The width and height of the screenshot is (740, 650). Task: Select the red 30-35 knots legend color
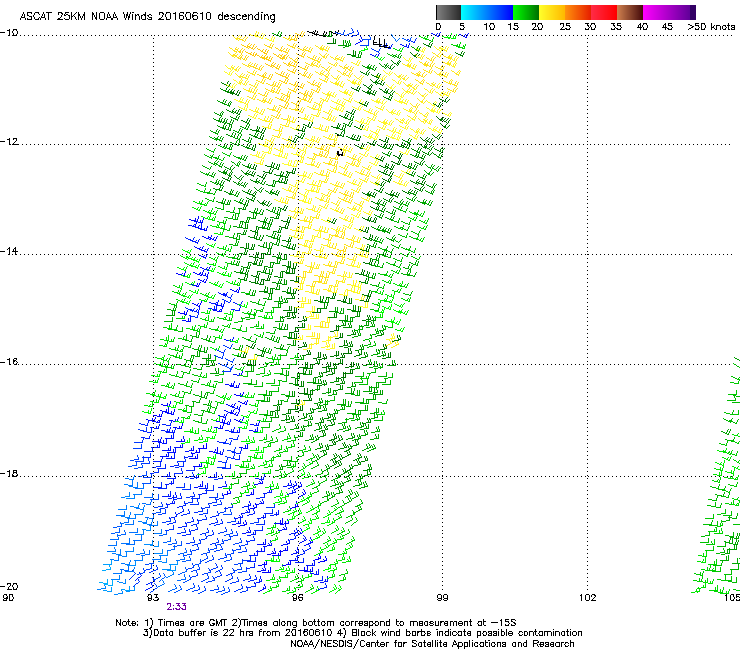coord(604,12)
